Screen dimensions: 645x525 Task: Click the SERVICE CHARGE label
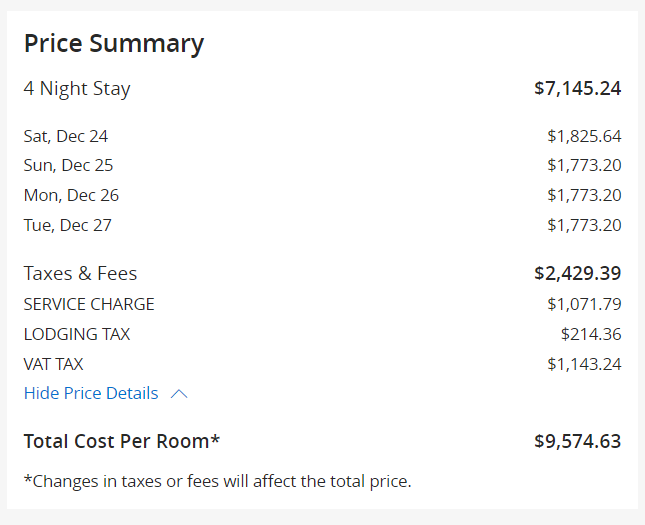tap(89, 304)
